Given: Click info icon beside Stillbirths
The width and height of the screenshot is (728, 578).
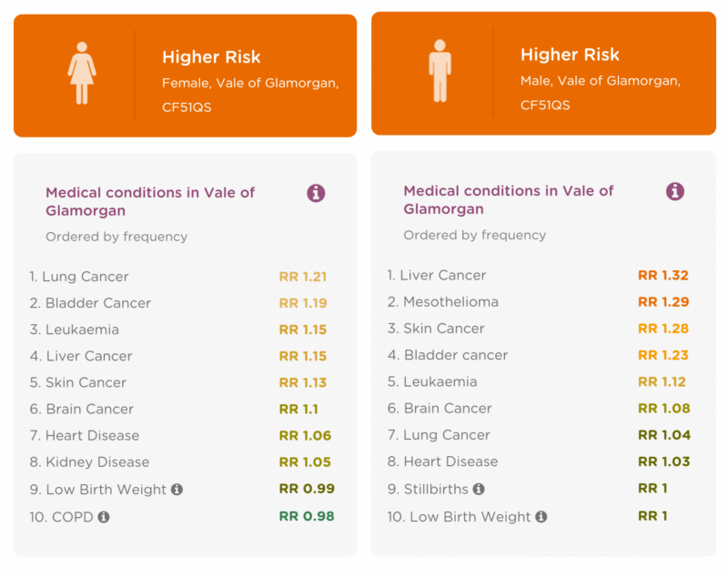Looking at the screenshot, I should [479, 489].
